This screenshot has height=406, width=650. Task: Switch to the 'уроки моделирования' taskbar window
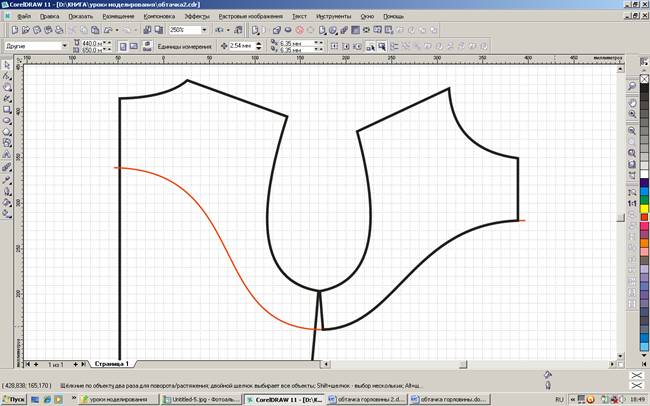(x=119, y=399)
